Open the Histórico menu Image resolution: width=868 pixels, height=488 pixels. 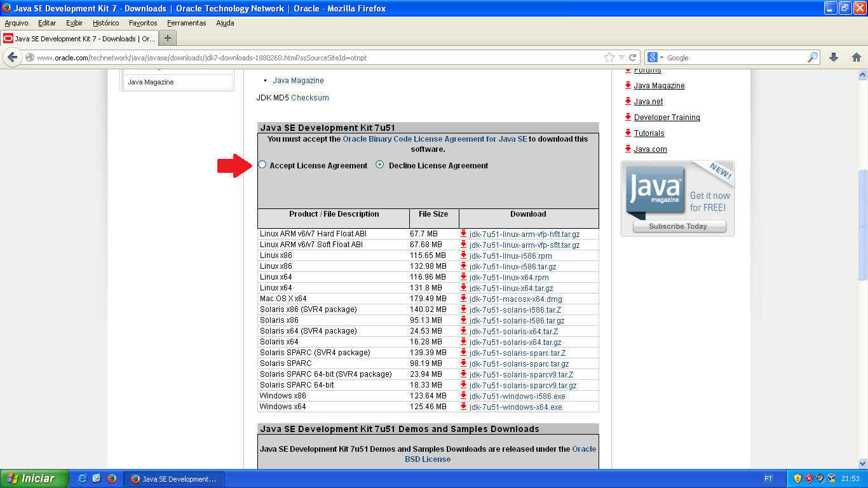[105, 23]
